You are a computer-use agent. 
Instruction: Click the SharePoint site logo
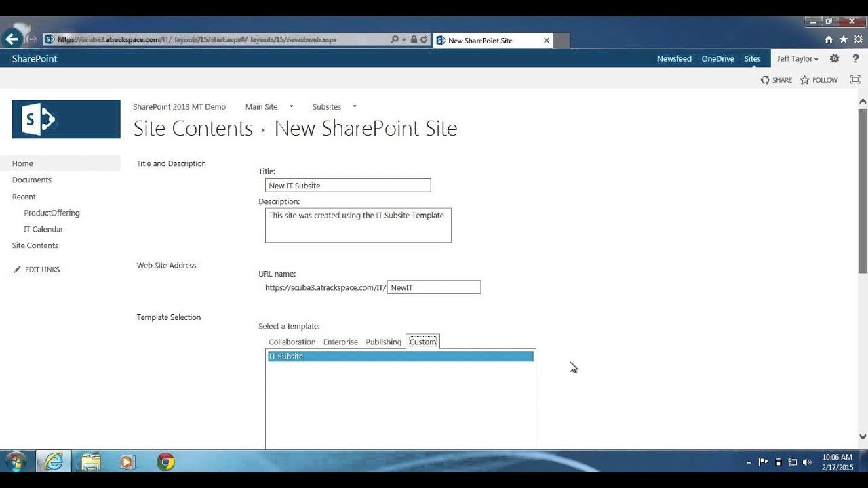tap(66, 119)
